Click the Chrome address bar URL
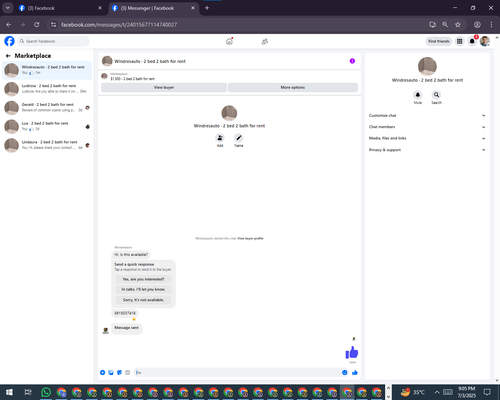Image resolution: width=500 pixels, height=400 pixels. 119,25
